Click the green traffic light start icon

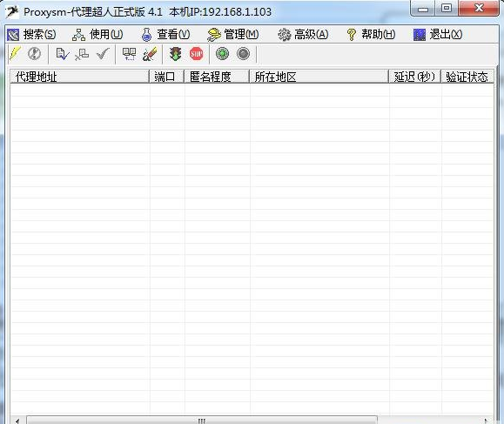pos(176,54)
